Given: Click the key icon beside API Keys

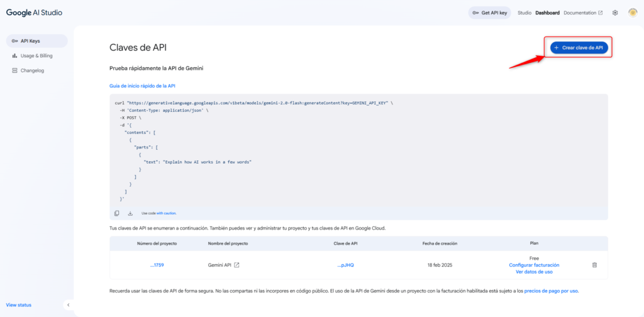Looking at the screenshot, I should click(x=15, y=41).
